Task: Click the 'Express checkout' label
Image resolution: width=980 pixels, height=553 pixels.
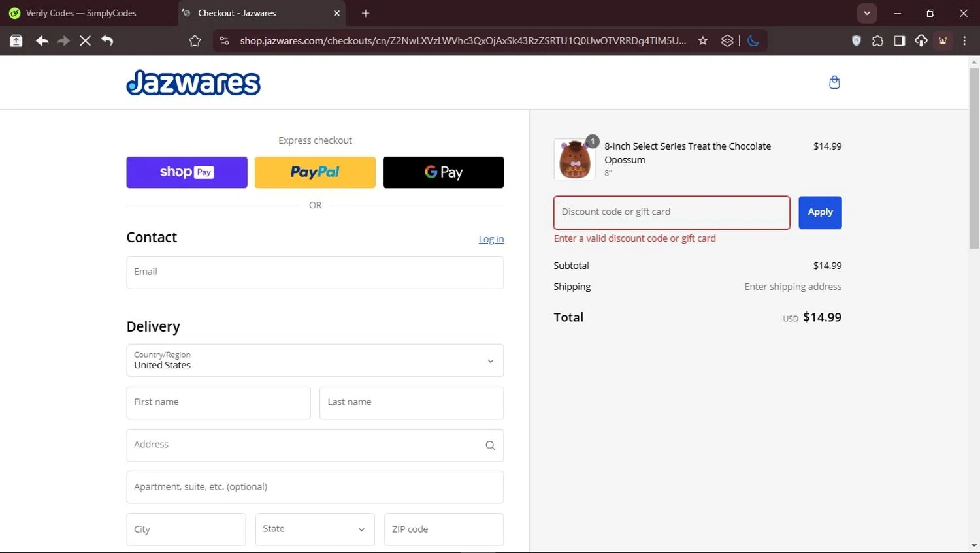Action: 315,140
